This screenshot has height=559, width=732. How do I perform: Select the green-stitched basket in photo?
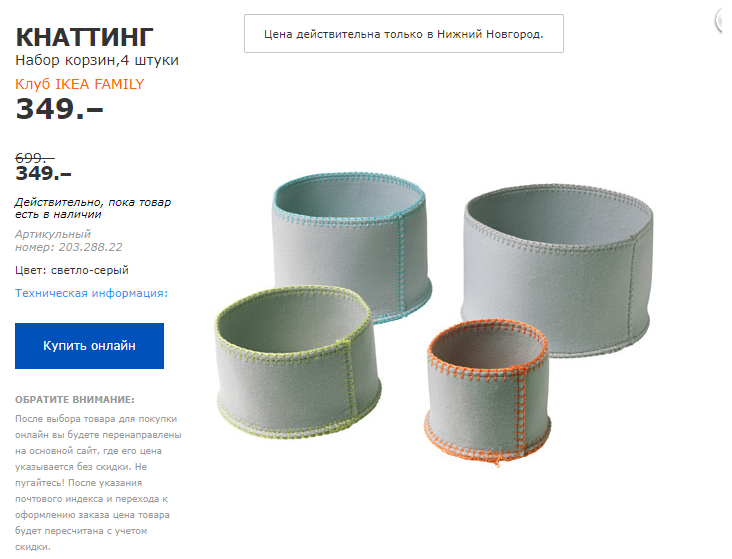tap(297, 362)
